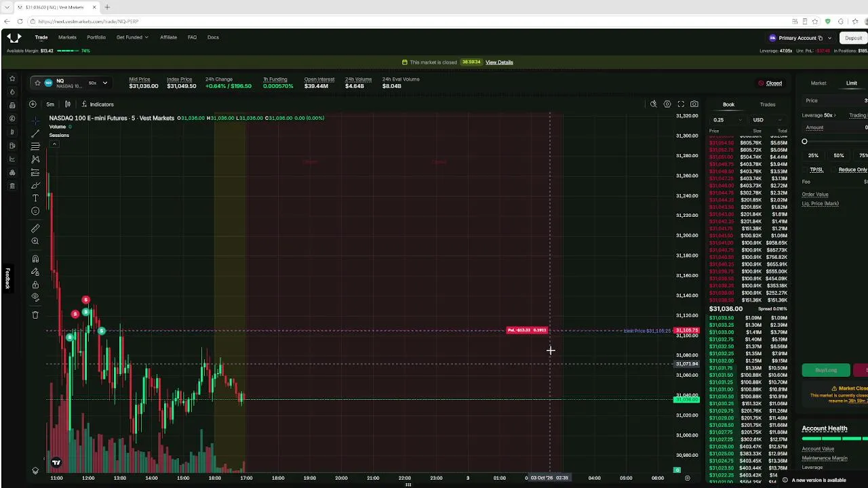This screenshot has height=488, width=868.
Task: Toggle hide all drawings eye icon
Action: [35, 298]
